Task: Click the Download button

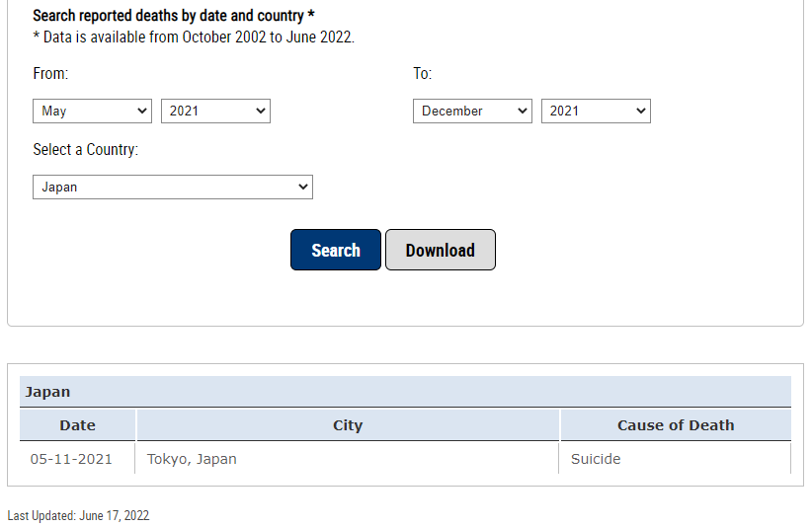Action: pyautogui.click(x=441, y=250)
